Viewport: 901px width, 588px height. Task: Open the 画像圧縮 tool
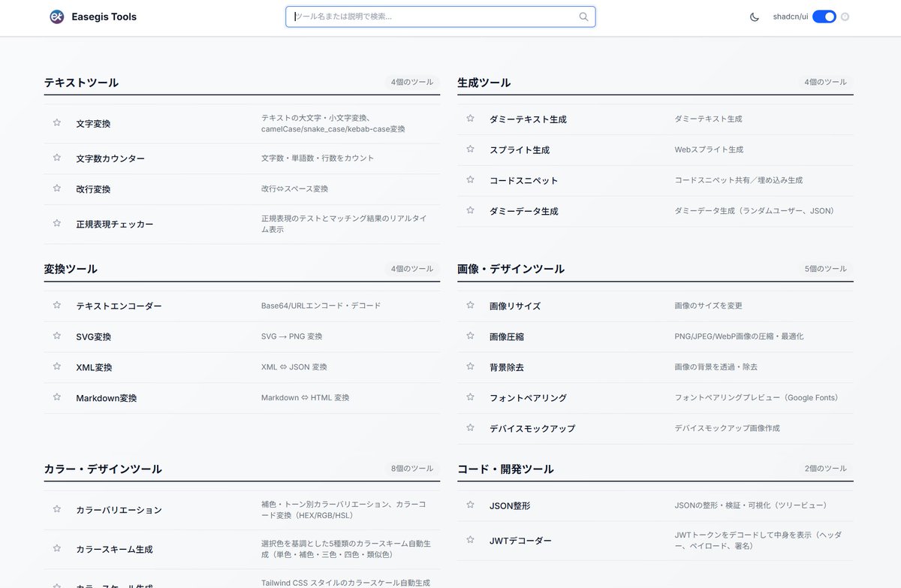click(507, 336)
